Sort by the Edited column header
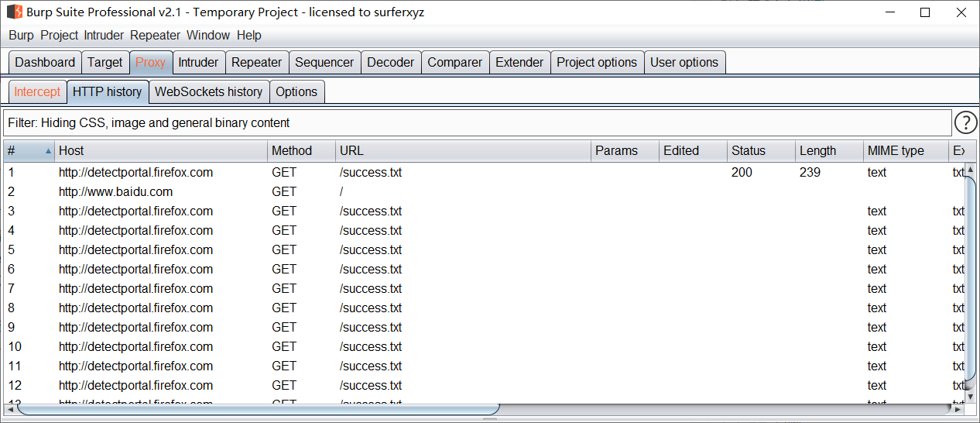 coord(694,151)
